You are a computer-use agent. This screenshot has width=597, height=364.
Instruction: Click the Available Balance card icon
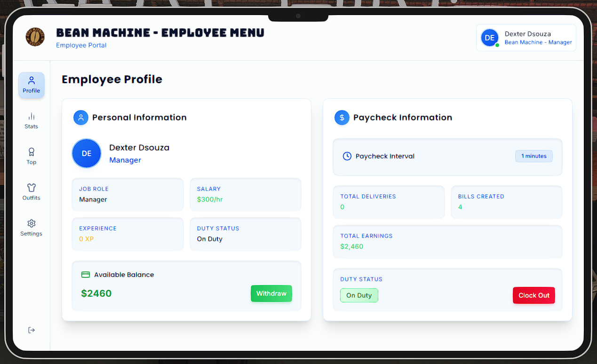pos(86,275)
